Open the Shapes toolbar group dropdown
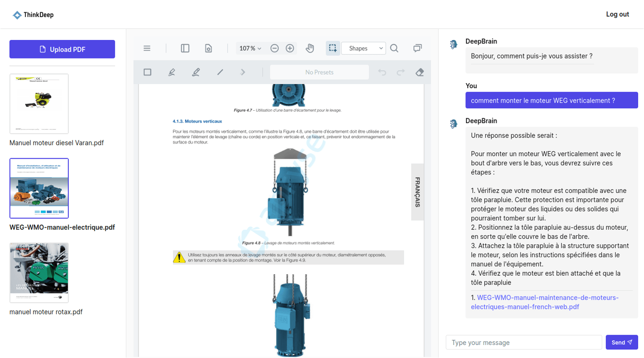The width and height of the screenshot is (644, 358). click(363, 49)
